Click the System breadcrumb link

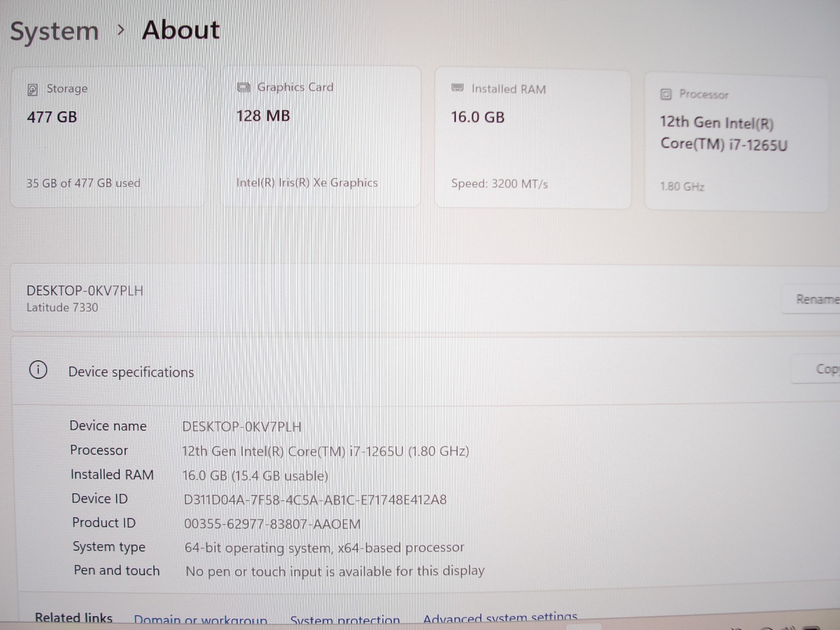(x=55, y=31)
